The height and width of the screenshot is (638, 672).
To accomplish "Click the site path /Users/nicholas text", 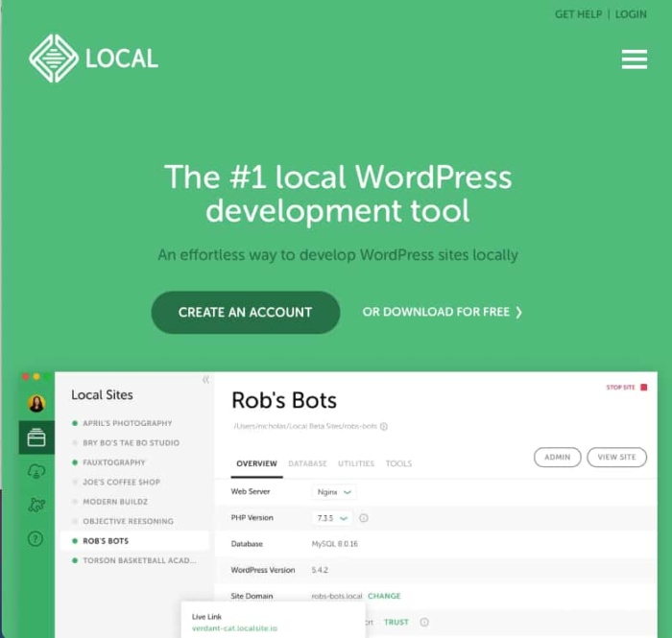I will [305, 426].
